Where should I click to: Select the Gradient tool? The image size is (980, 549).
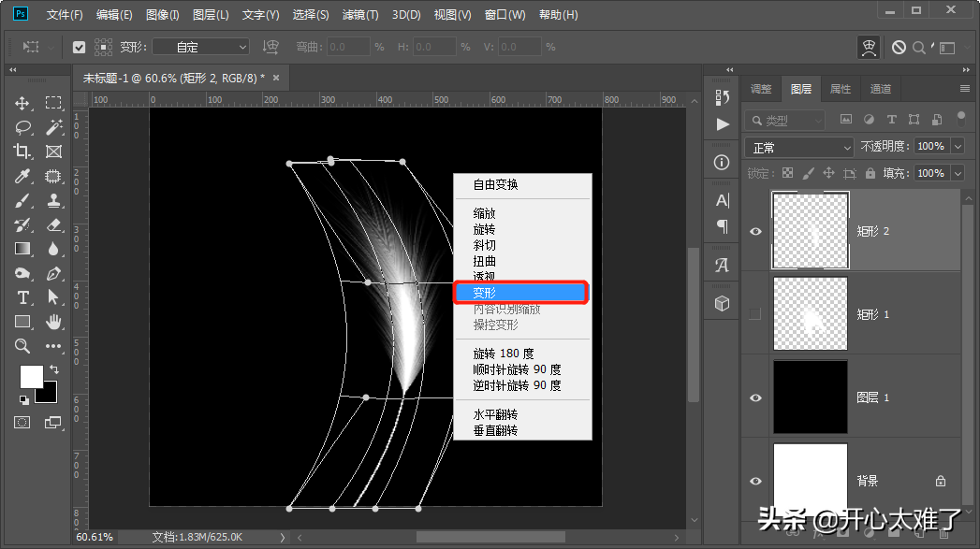(22, 249)
